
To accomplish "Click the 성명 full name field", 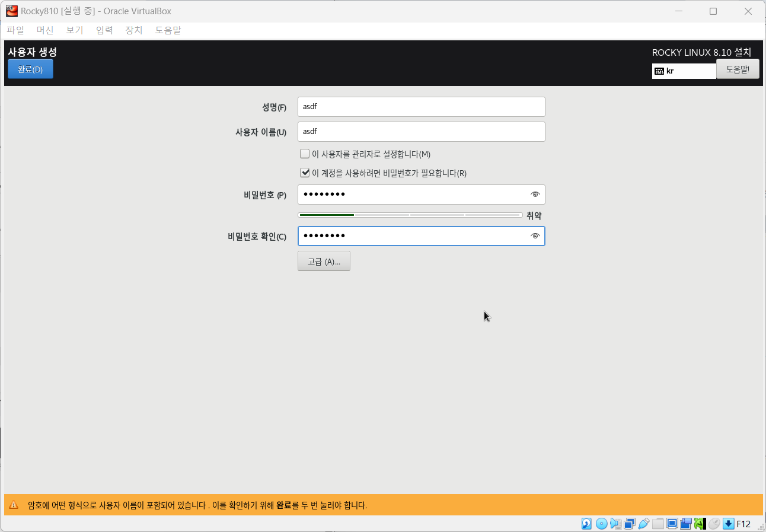I will [x=421, y=107].
